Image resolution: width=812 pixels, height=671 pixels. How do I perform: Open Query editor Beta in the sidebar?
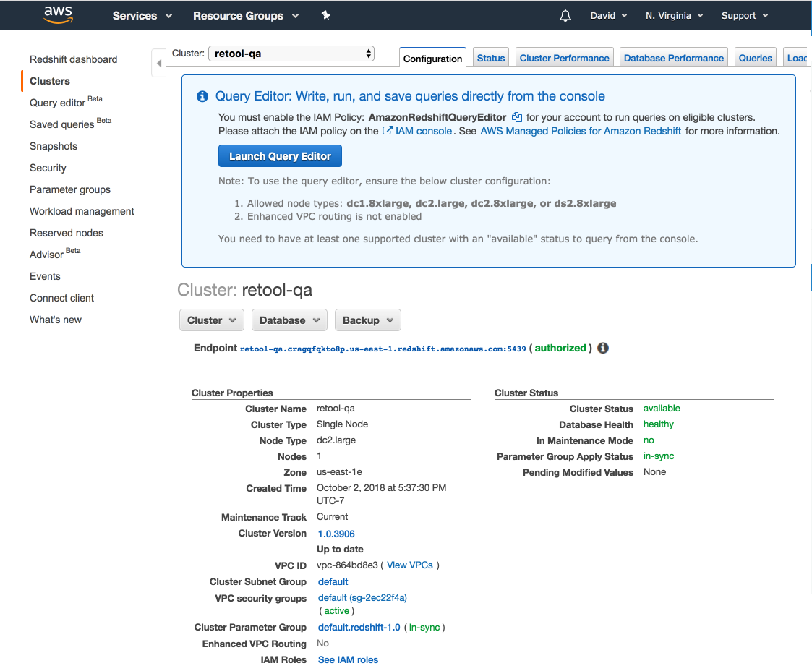[66, 101]
